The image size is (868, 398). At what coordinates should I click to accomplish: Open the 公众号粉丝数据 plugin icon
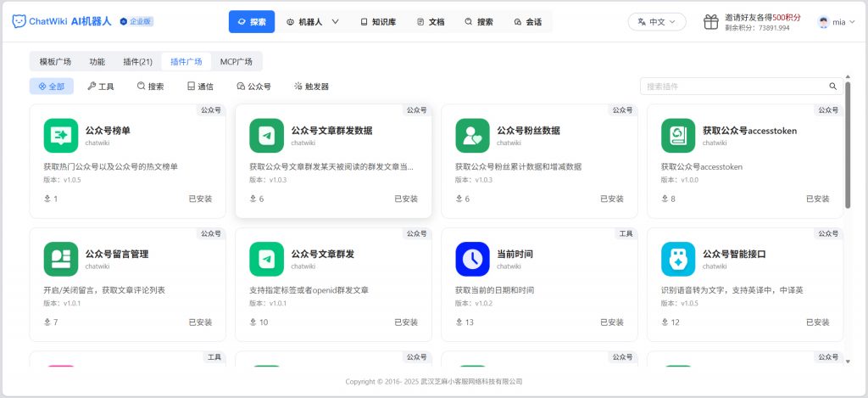(473, 135)
